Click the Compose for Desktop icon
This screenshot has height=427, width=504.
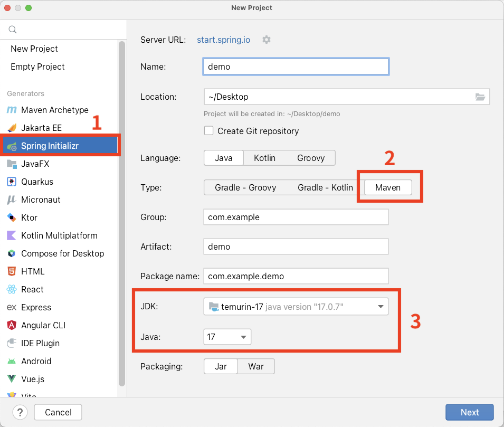[12, 254]
